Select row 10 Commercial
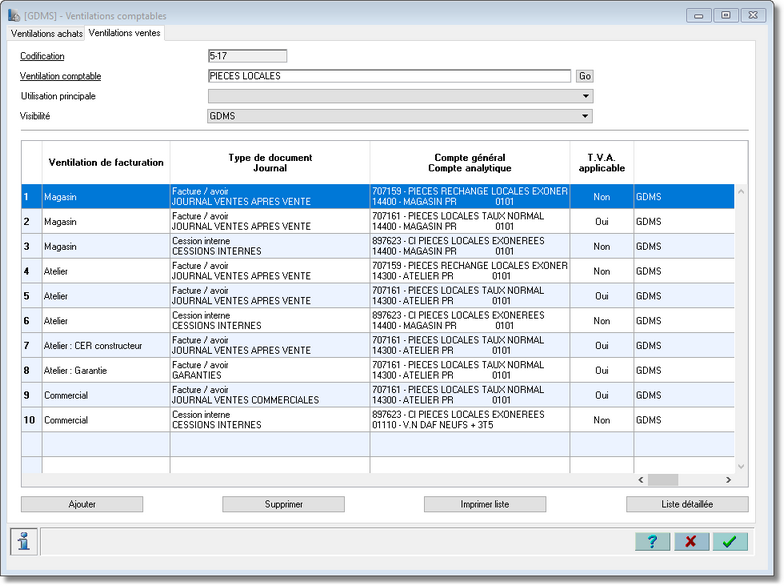This screenshot has width=784, height=586. (x=378, y=420)
